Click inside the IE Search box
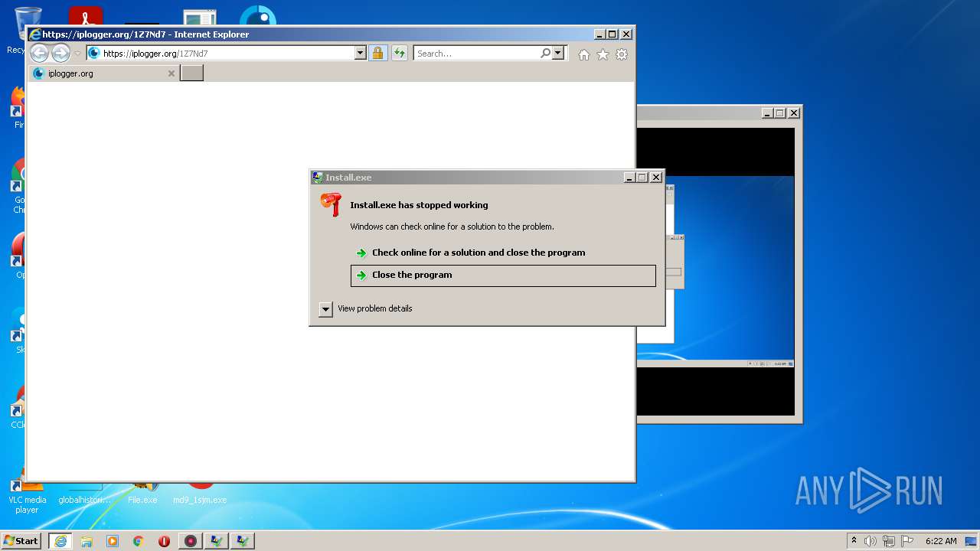Viewport: 980px width, 551px height. point(476,54)
